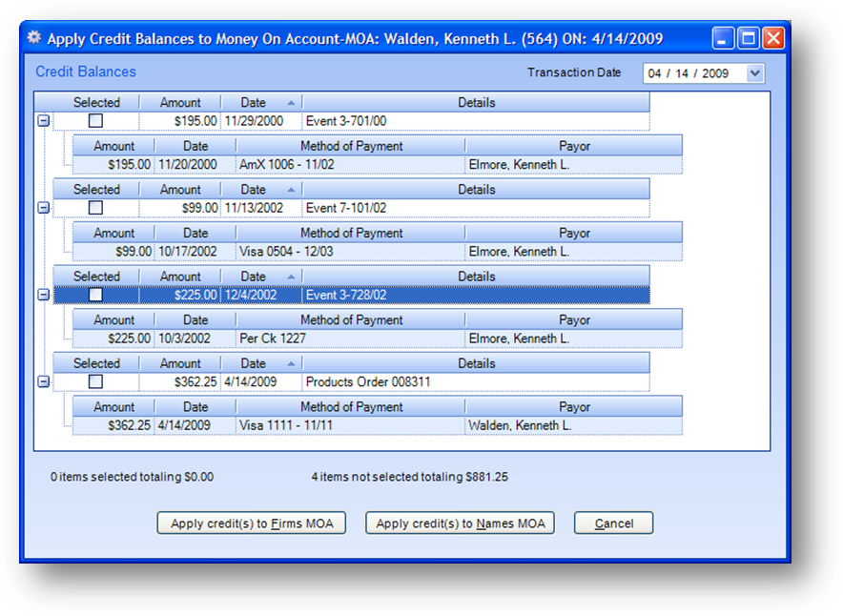
Task: Close the Apply Credit Balances window
Action: click(x=773, y=39)
